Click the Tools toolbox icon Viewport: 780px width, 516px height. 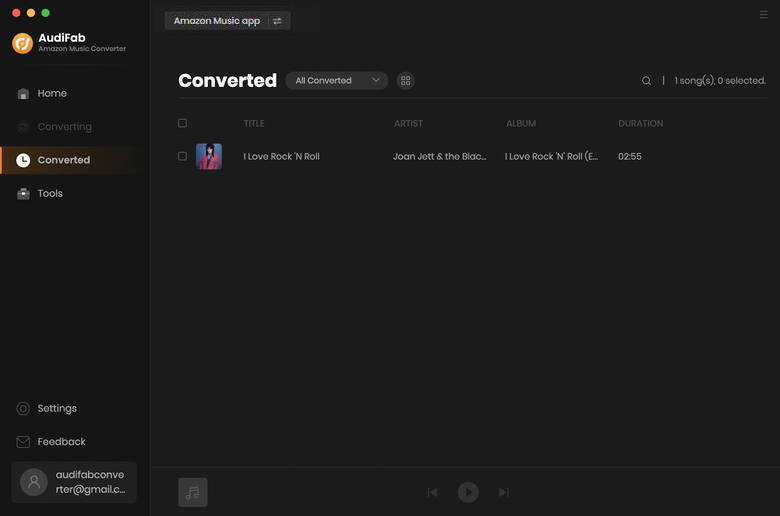(x=23, y=194)
